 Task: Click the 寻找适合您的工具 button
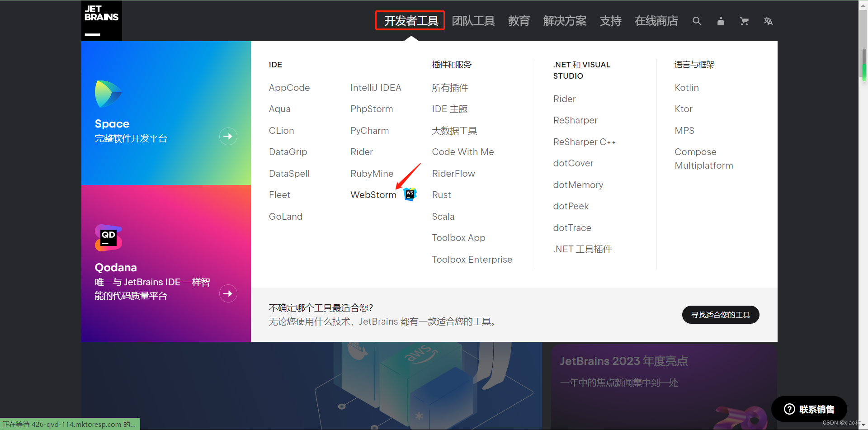(x=721, y=315)
